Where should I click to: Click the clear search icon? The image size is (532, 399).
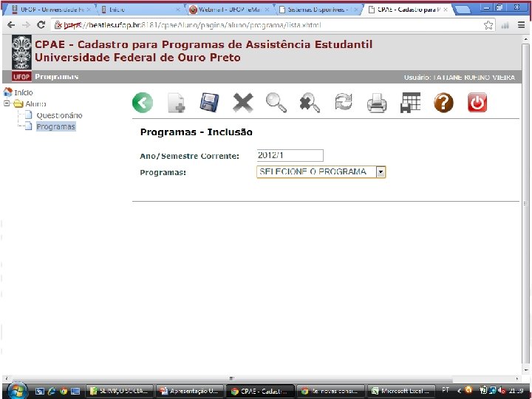(310, 103)
